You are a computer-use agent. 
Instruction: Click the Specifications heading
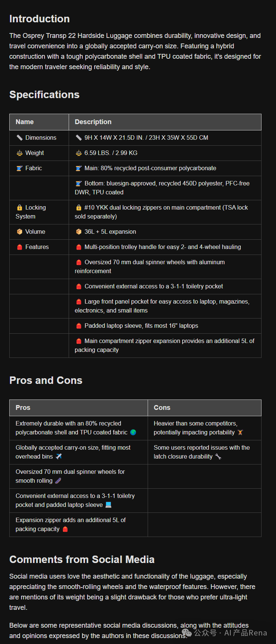[x=44, y=95]
